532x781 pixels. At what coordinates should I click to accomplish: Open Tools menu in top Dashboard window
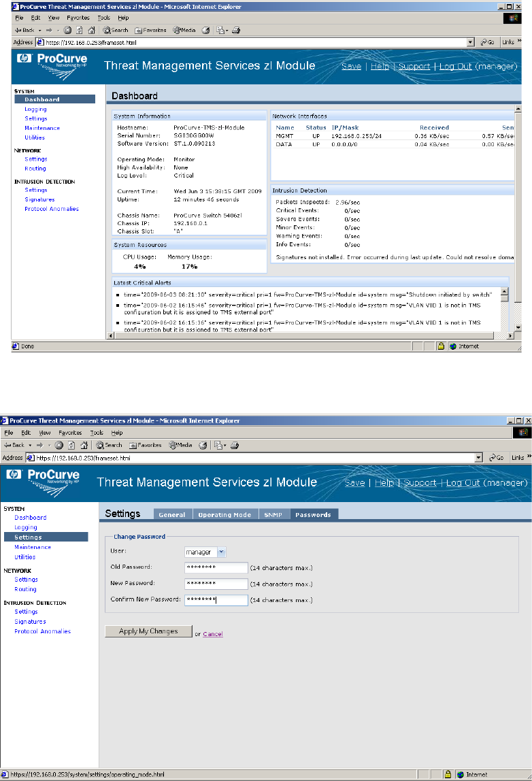(103, 18)
